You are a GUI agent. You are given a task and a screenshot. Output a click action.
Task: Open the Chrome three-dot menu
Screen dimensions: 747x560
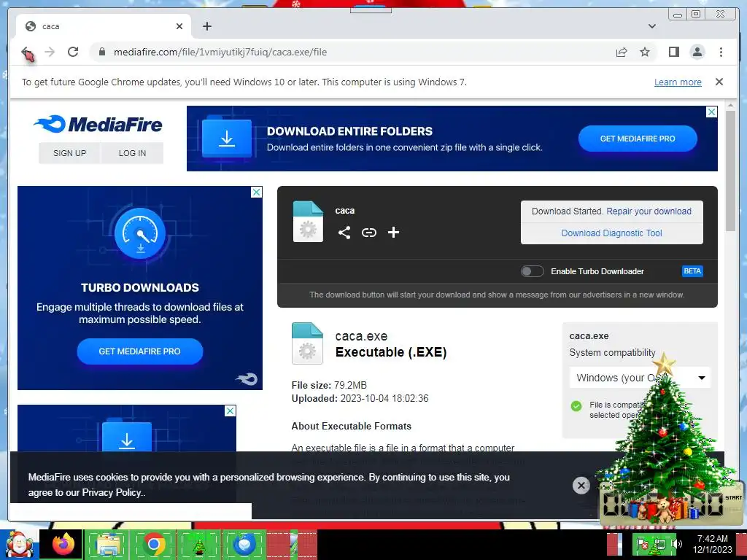[x=721, y=52]
